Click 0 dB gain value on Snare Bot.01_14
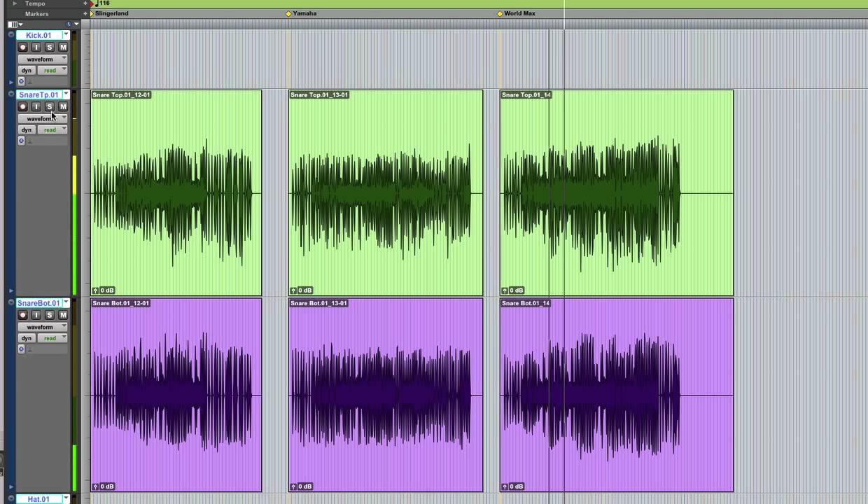 coord(516,486)
